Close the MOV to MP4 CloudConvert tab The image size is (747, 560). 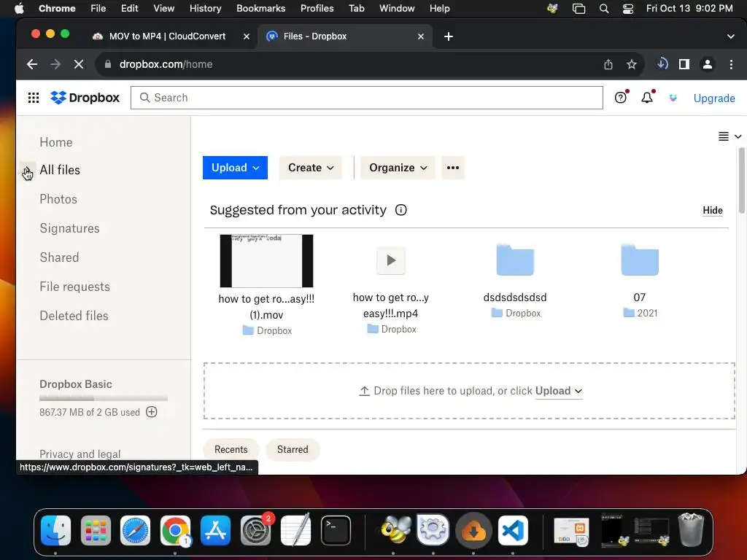pos(247,36)
